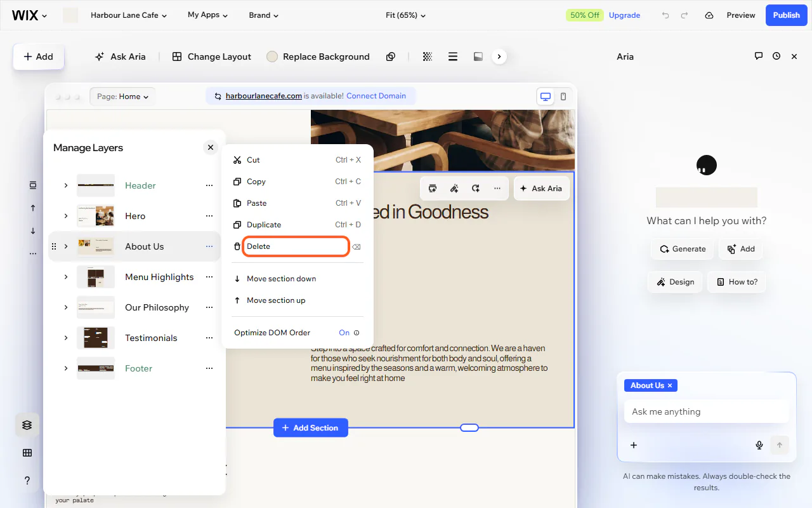Select the Testimonials layer thumbnail

[x=96, y=338]
